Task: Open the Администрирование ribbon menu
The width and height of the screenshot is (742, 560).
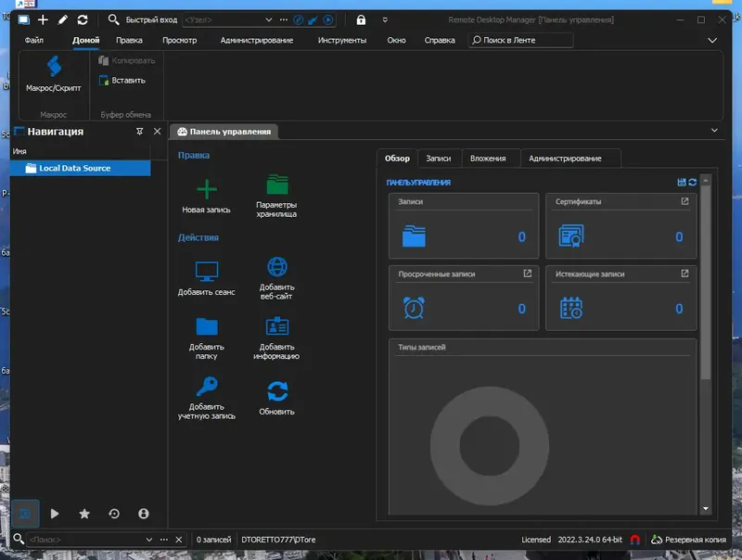Action: pyautogui.click(x=256, y=41)
